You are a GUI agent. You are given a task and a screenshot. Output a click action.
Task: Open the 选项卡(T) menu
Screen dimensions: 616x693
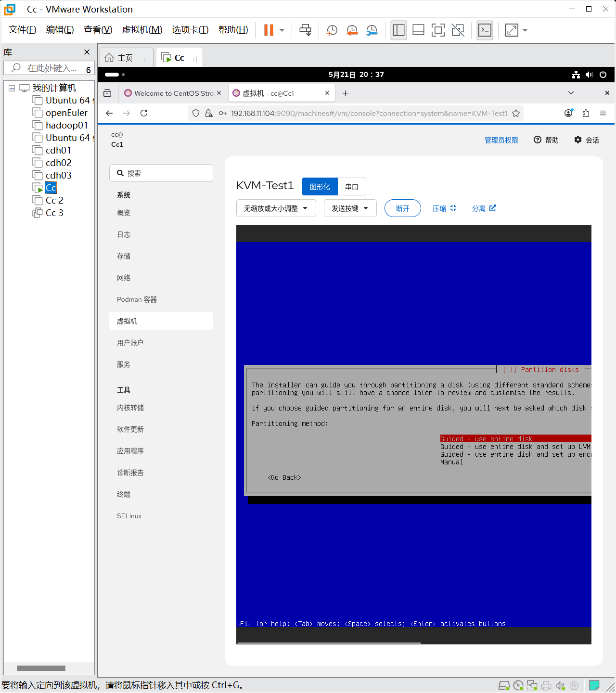190,30
